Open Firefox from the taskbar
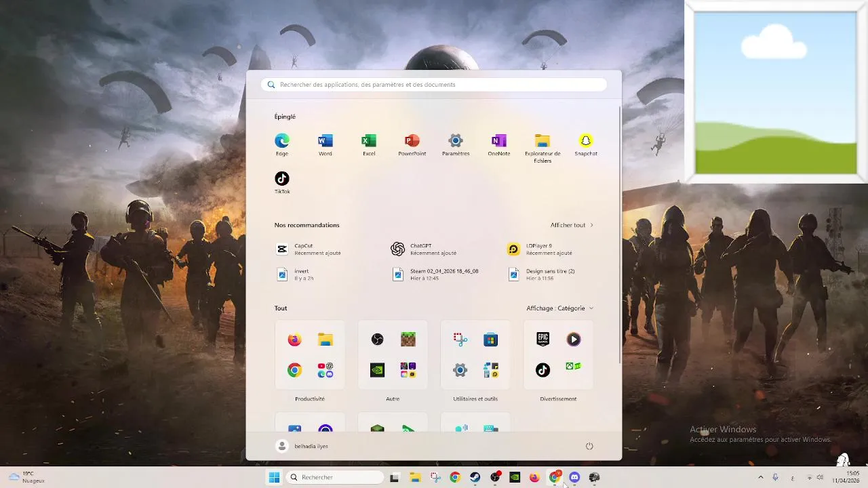This screenshot has width=868, height=488. click(x=534, y=477)
